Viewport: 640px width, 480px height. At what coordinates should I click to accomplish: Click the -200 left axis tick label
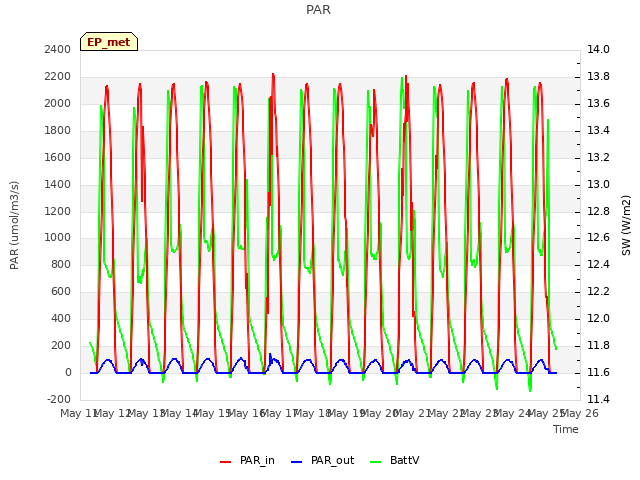click(x=59, y=399)
